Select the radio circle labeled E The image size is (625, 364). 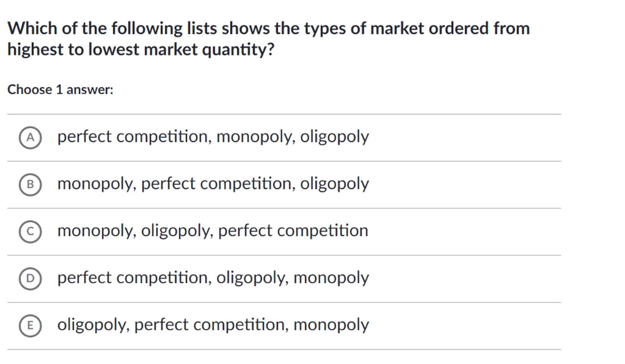click(x=30, y=326)
